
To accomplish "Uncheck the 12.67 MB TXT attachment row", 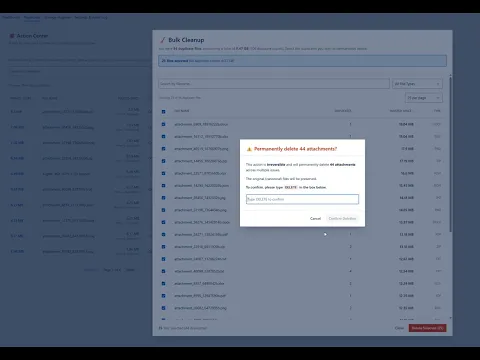I will [x=163, y=259].
